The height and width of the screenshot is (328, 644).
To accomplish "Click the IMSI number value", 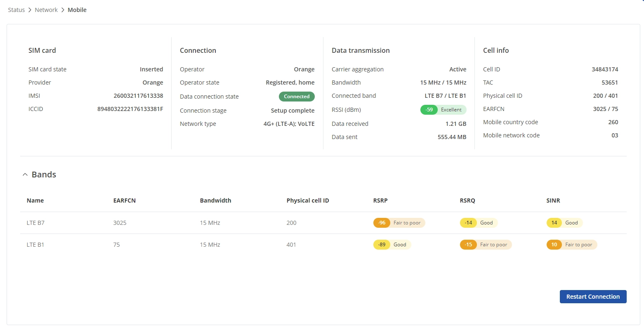I will click(x=138, y=96).
